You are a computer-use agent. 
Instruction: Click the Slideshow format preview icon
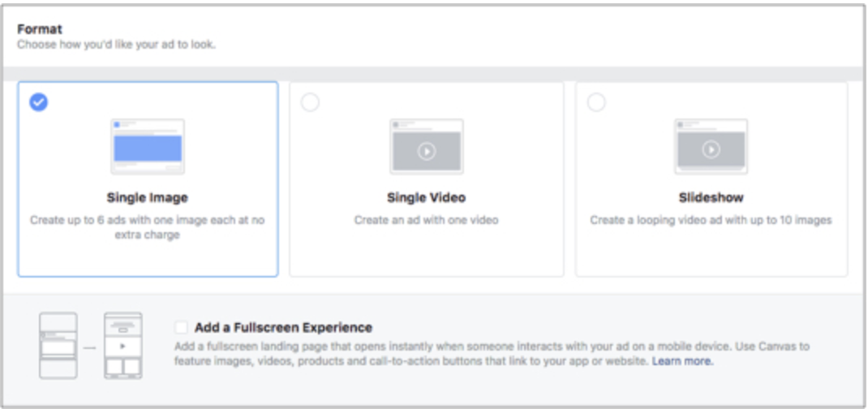tap(711, 147)
